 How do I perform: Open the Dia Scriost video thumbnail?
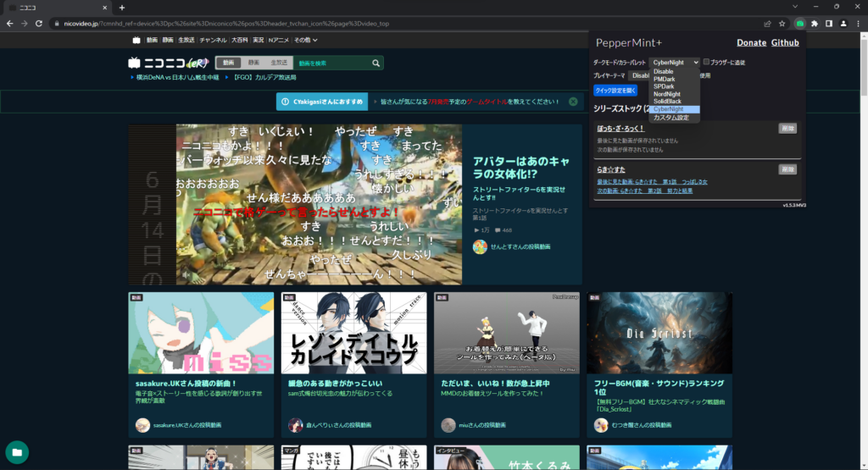(659, 333)
